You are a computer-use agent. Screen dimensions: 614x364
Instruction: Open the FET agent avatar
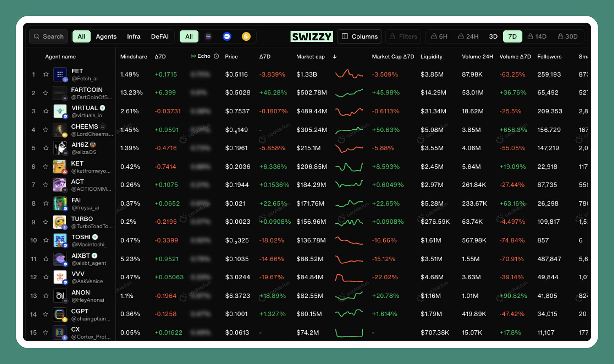60,75
